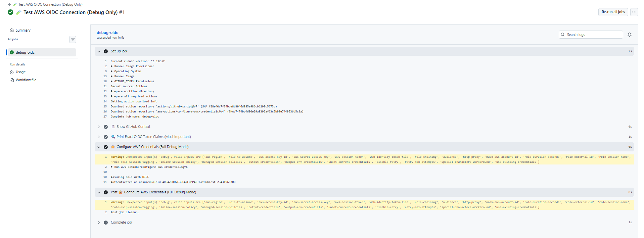Click the green success status icon beside the run title
This screenshot has height=238, width=644.
pyautogui.click(x=10, y=12)
